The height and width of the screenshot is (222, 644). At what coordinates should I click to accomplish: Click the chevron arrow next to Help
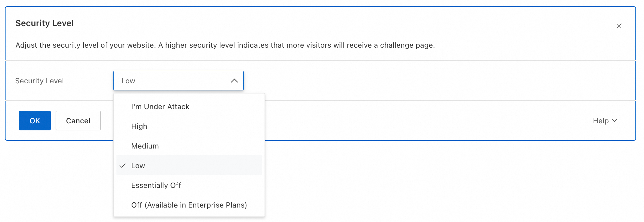pyautogui.click(x=615, y=121)
